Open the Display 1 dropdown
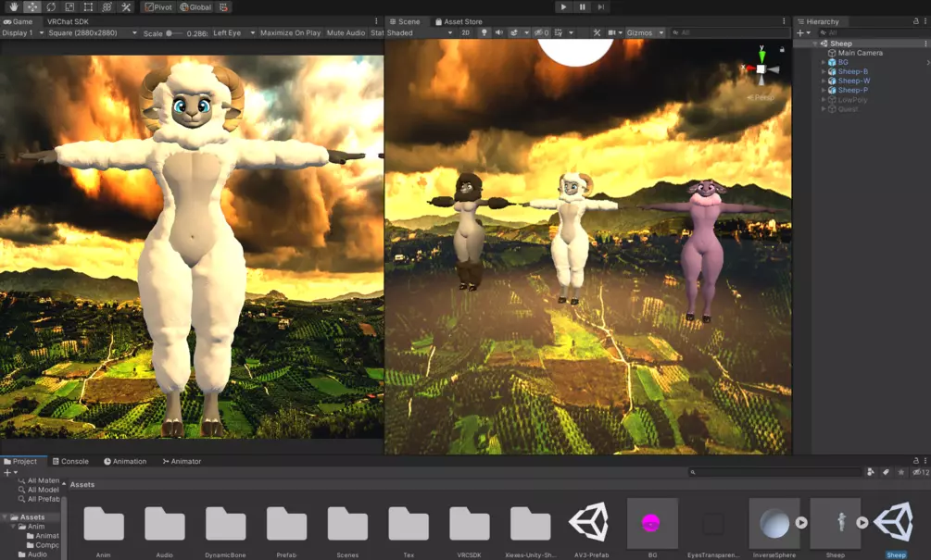Image resolution: width=931 pixels, height=560 pixels. pos(22,32)
